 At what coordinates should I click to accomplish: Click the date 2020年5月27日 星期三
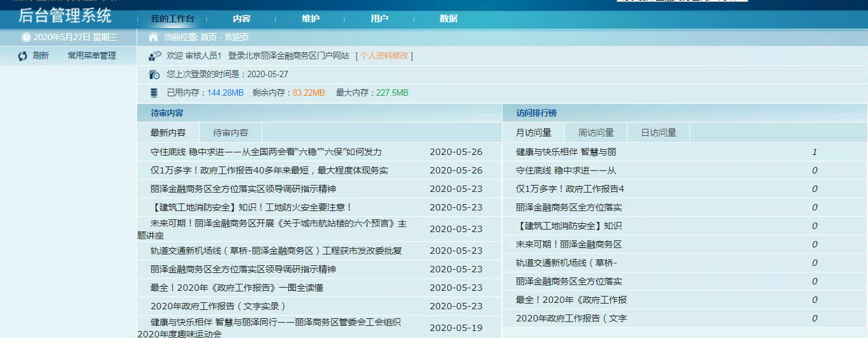pyautogui.click(x=75, y=38)
